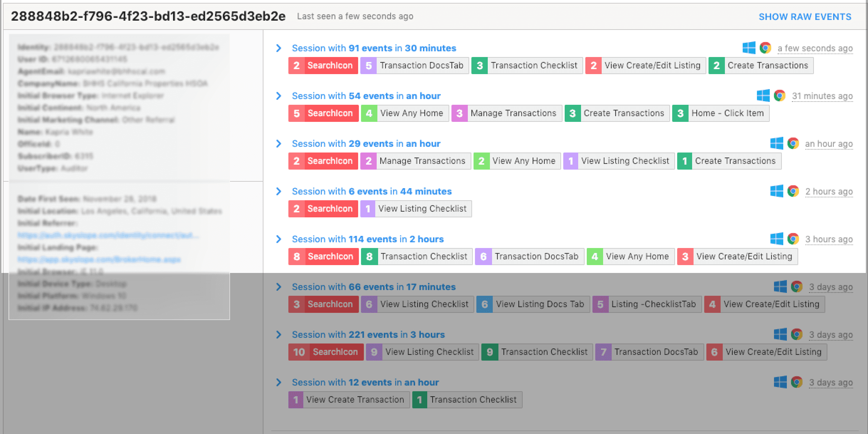
Task: Click the View Create Transaction event tag
Action: coord(349,400)
